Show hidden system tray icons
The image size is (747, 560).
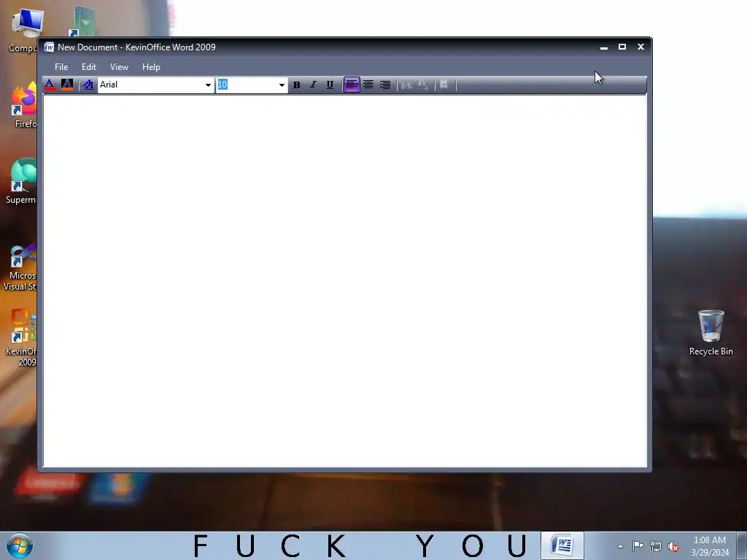tap(620, 546)
